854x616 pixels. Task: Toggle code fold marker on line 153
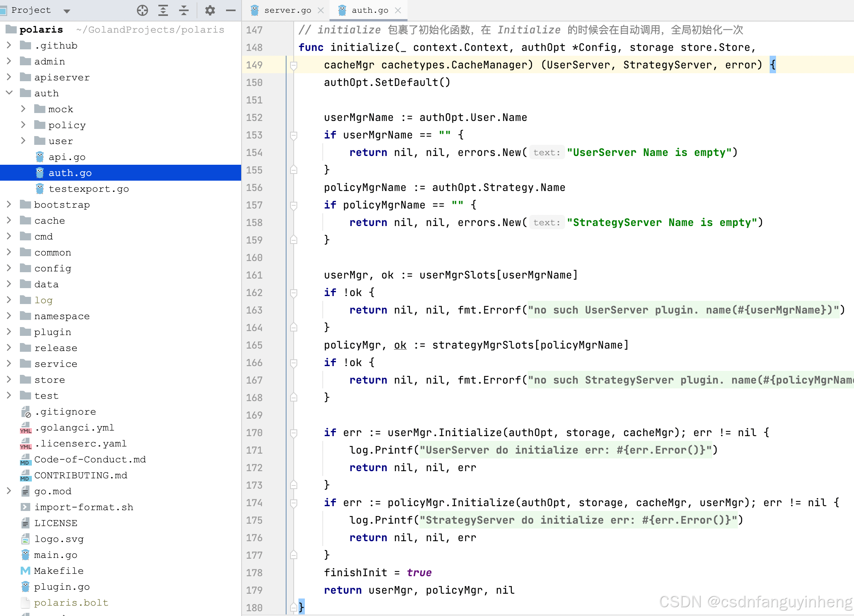click(x=294, y=135)
